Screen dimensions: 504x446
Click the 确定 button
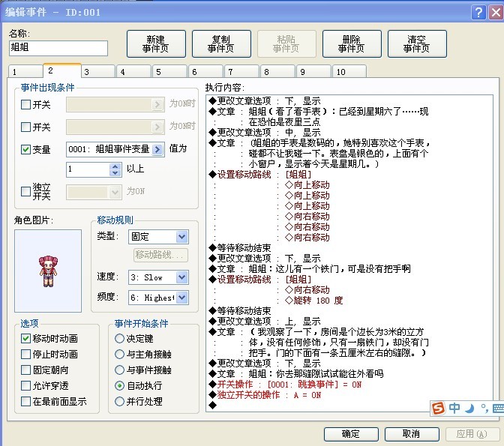tap(351, 434)
